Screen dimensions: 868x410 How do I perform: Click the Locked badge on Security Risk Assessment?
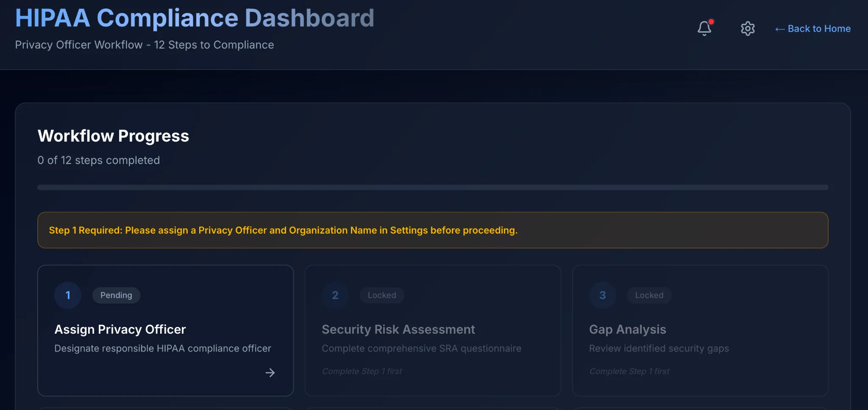[382, 295]
